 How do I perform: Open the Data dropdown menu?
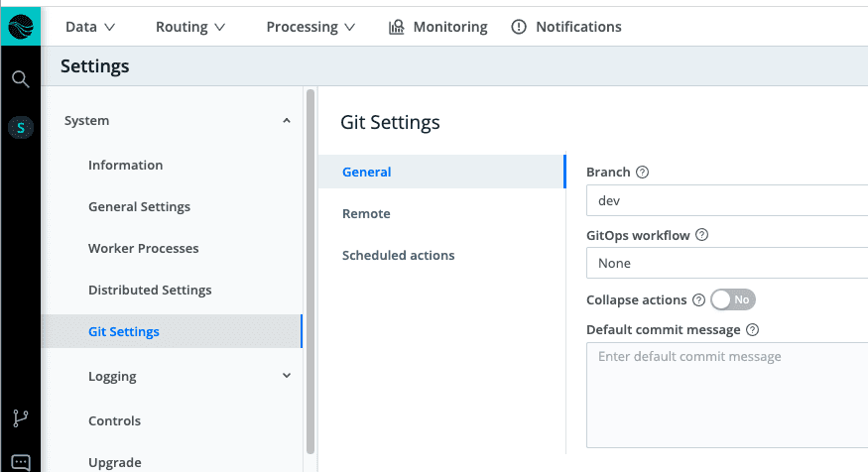click(x=90, y=27)
